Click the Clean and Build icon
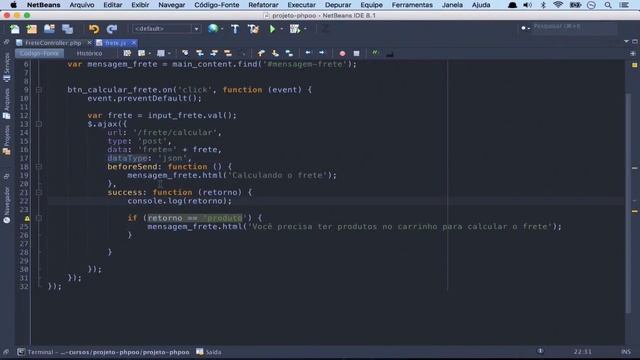 point(253,29)
